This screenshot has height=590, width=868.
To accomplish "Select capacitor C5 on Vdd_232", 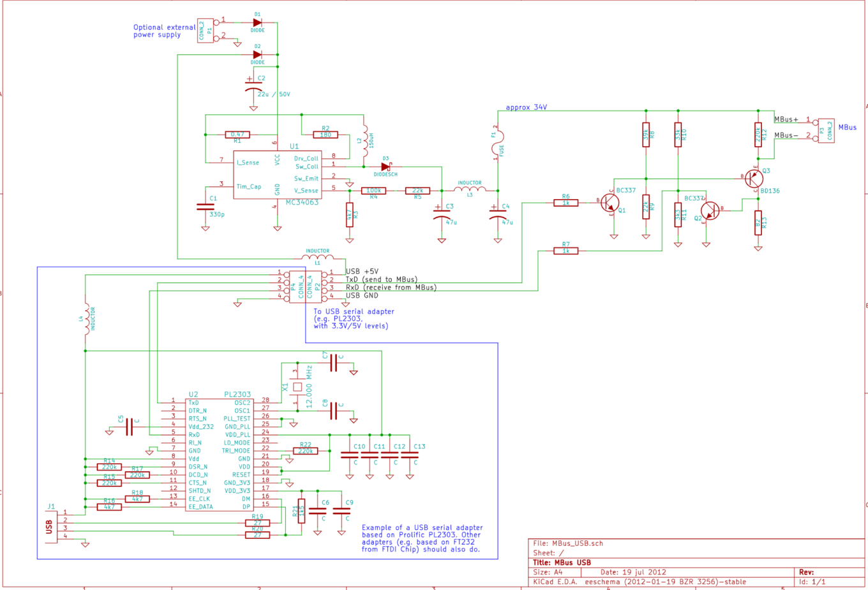I will pos(129,427).
